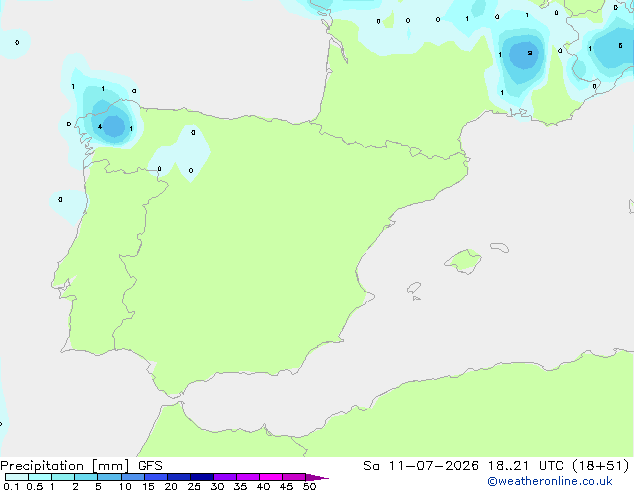Select the 2–5 mm legend color swatch

(86, 477)
